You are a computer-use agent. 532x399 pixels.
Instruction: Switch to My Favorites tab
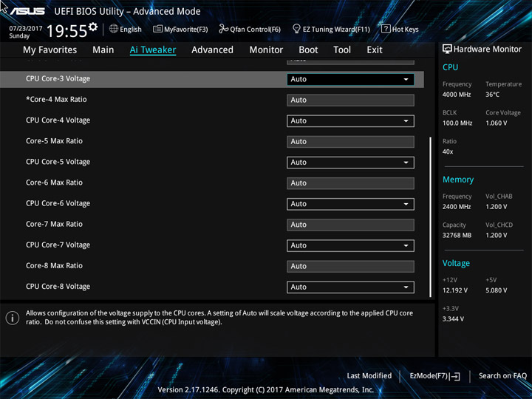[50, 50]
